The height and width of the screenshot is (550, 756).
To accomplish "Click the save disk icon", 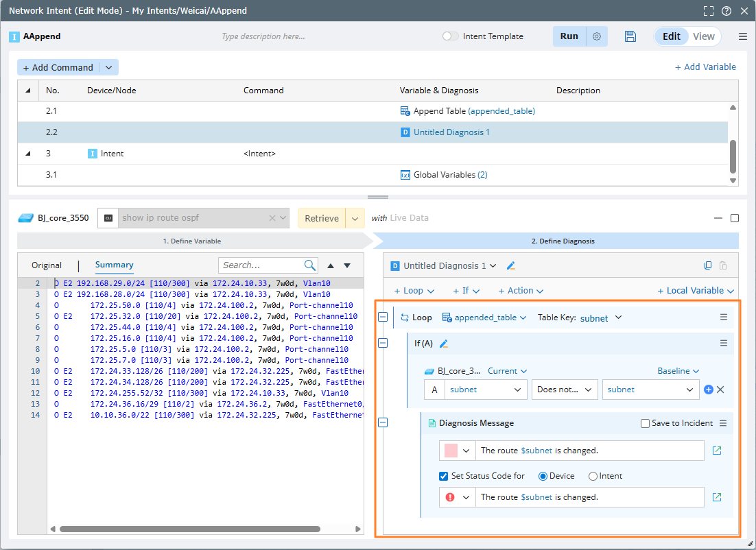I will point(630,36).
